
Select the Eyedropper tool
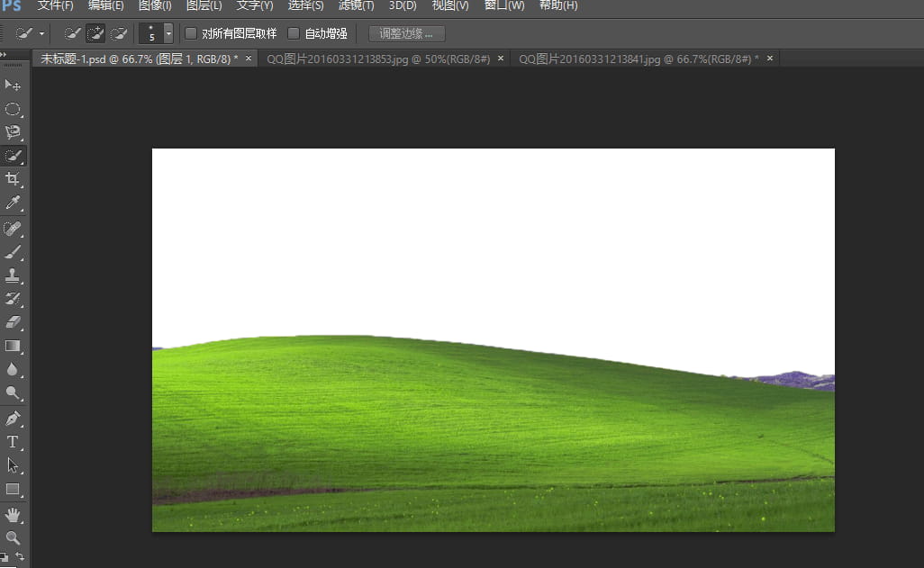(13, 203)
